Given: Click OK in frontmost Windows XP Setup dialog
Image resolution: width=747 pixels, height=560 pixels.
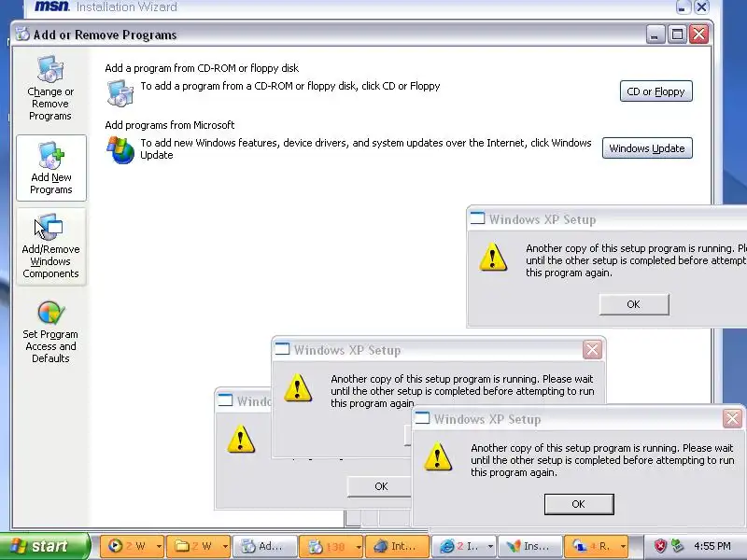Looking at the screenshot, I should point(579,504).
